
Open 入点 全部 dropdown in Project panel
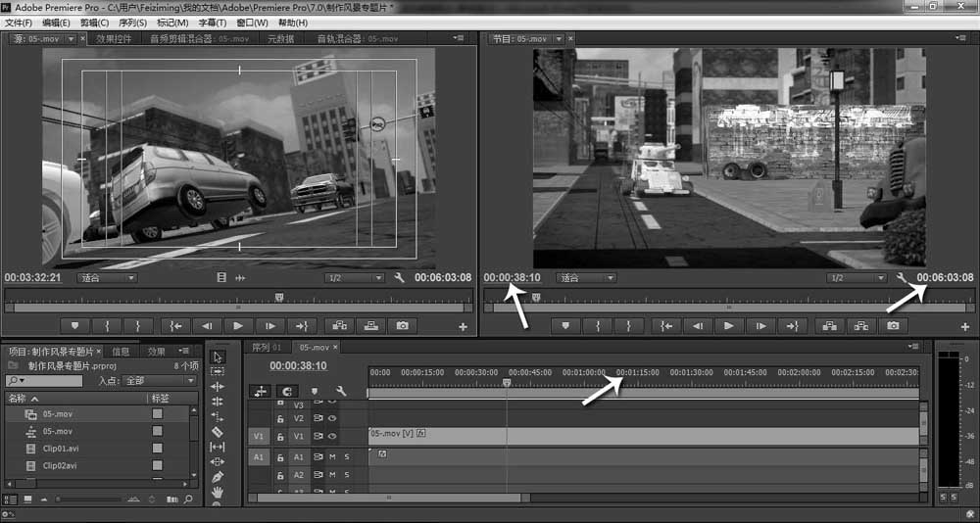[x=160, y=381]
